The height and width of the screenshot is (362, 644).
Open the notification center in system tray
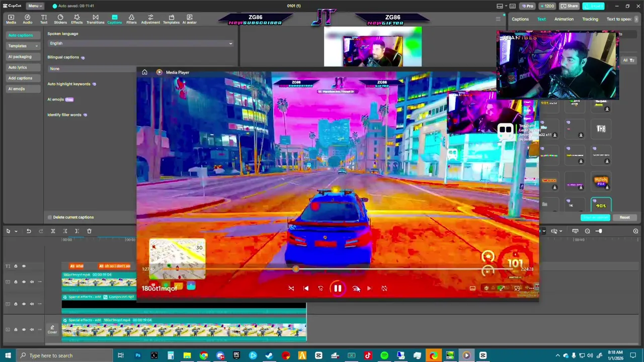click(633, 355)
